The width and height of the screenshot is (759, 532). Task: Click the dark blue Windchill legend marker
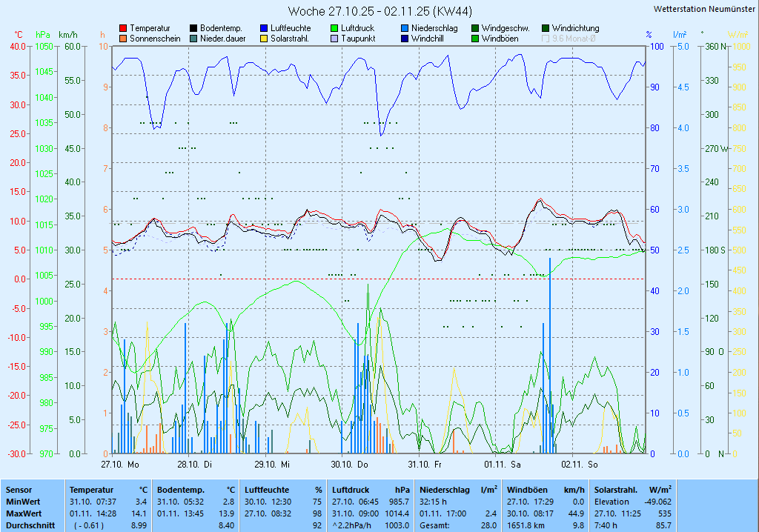pyautogui.click(x=405, y=39)
